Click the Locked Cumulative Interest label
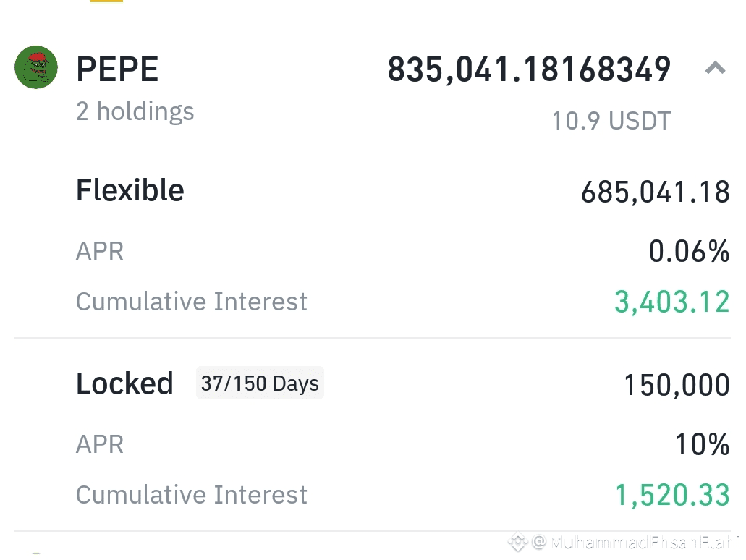Image resolution: width=746 pixels, height=560 pixels. tap(191, 495)
